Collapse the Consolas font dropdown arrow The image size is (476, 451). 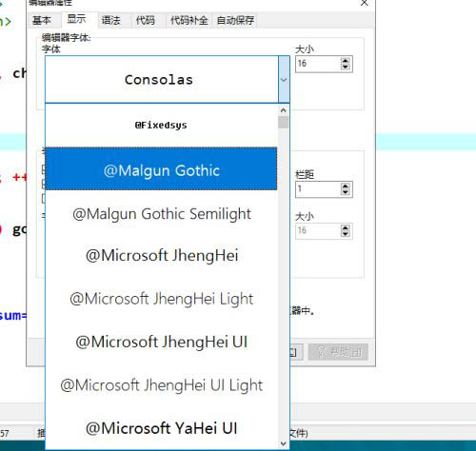click(284, 79)
